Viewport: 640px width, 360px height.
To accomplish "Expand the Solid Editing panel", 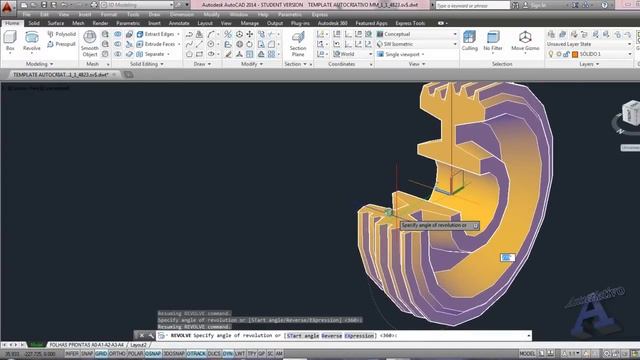I will pos(147,64).
